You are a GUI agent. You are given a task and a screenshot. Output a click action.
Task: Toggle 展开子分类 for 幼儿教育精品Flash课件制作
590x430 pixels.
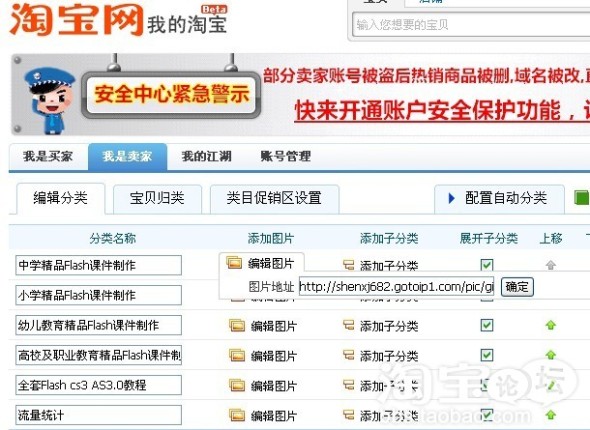tap(487, 325)
